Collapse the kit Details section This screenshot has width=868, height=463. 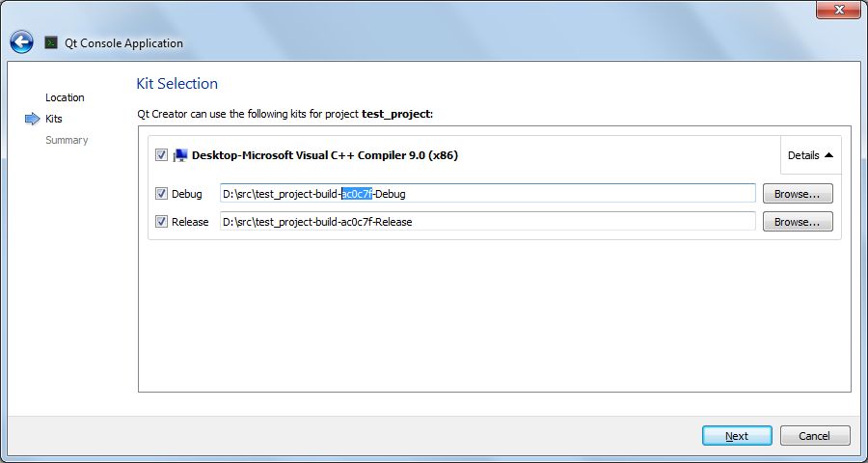coord(809,155)
